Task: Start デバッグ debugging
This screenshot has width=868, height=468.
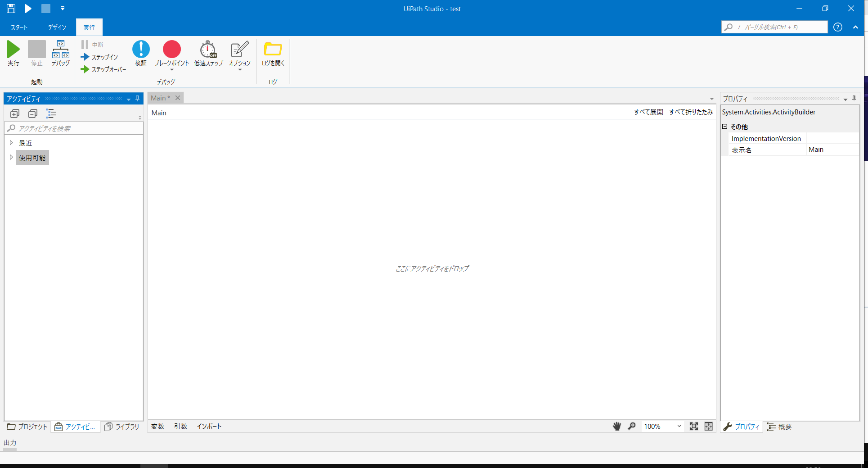Action: tap(60, 53)
